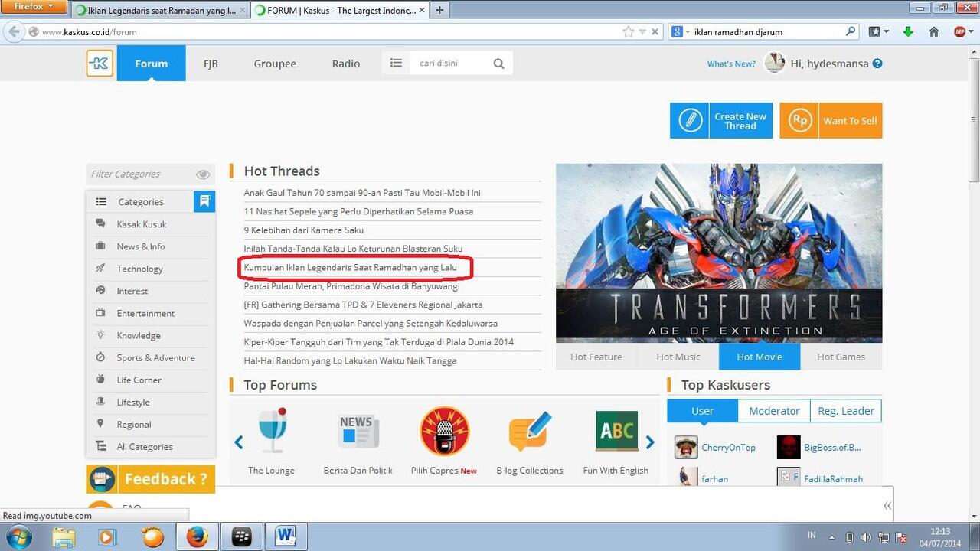This screenshot has width=980, height=551.
Task: Click the pencil icon on Create New Thread
Action: click(690, 121)
